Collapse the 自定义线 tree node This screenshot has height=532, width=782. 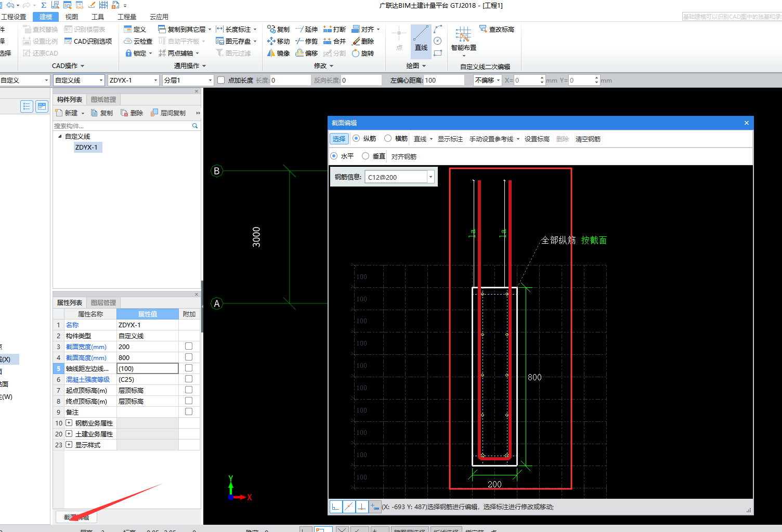tap(60, 136)
